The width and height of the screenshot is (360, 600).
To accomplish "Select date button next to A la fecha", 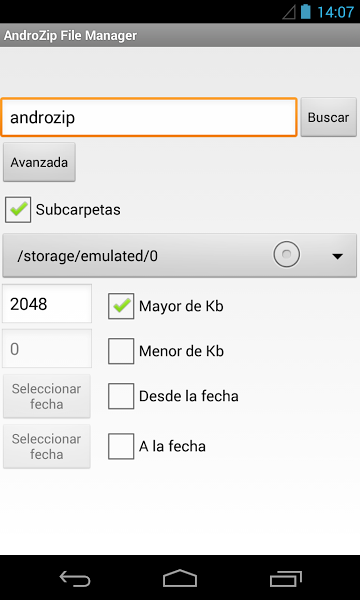I will [x=47, y=446].
